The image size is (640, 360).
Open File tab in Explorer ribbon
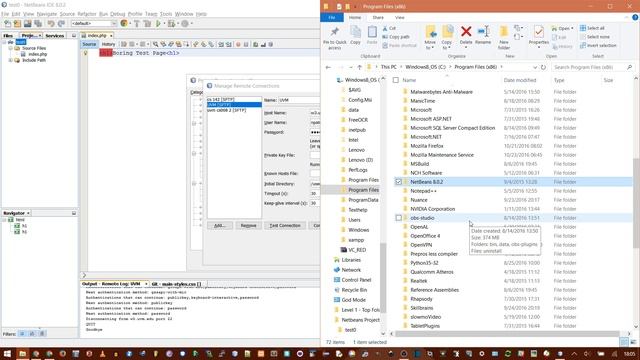pos(332,18)
